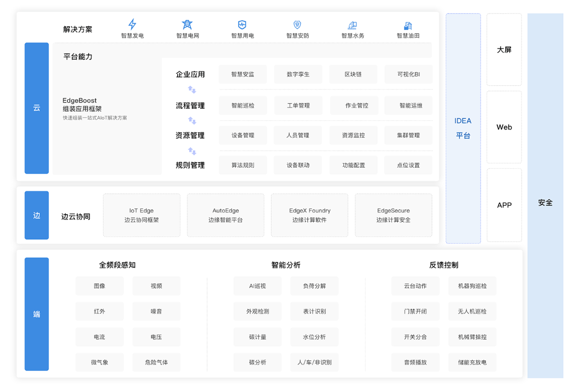
Task: Click the 智慧安防 security shield icon
Action: [x=297, y=25]
